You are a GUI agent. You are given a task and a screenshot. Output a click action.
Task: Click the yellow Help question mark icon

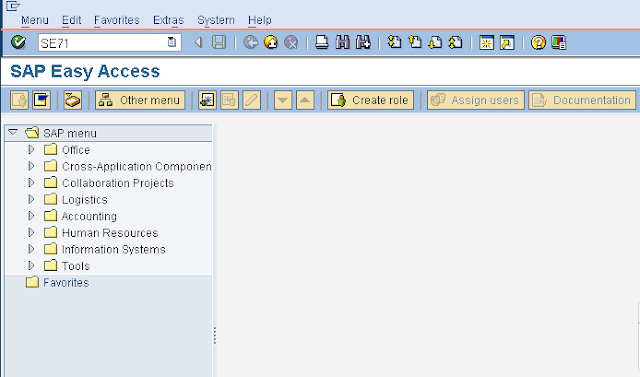[x=538, y=42]
